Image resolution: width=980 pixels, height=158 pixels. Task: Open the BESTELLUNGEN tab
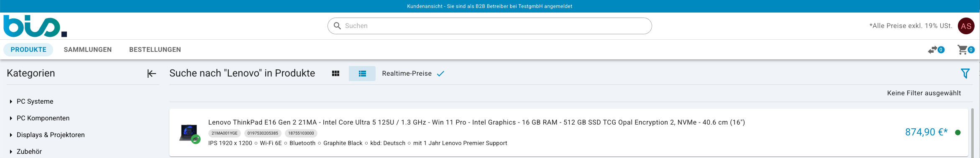coord(155,50)
